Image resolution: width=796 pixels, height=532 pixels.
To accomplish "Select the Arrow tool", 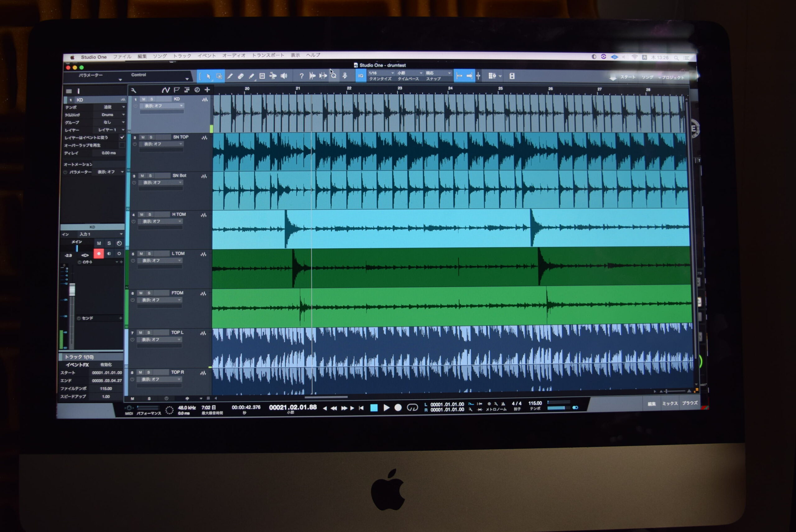I will [x=209, y=76].
